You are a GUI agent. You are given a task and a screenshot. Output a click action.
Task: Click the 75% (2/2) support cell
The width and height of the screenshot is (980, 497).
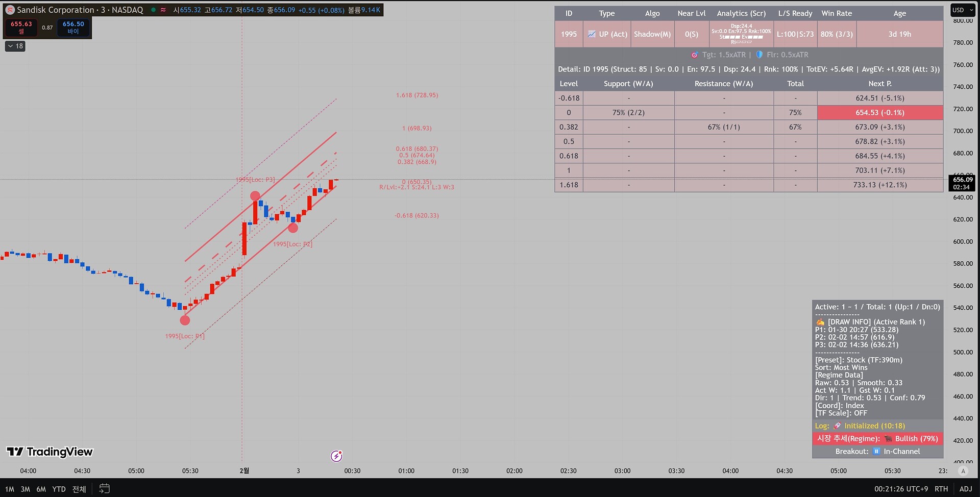coord(628,113)
